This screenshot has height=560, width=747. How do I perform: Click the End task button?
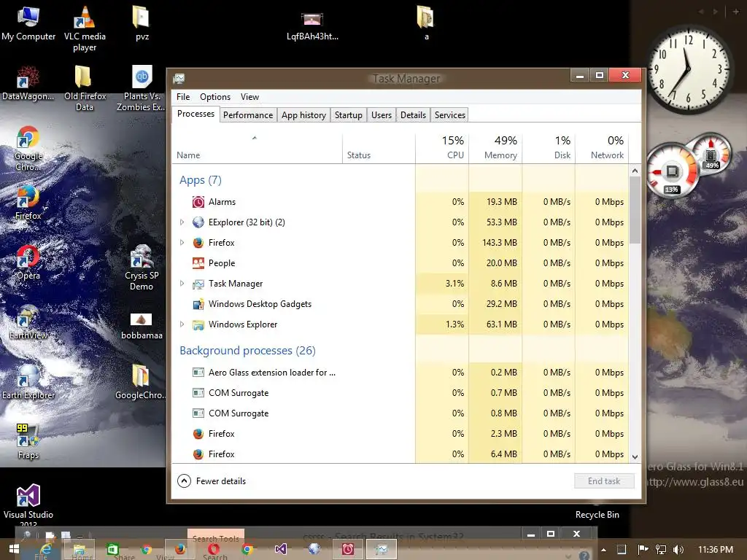pyautogui.click(x=604, y=481)
